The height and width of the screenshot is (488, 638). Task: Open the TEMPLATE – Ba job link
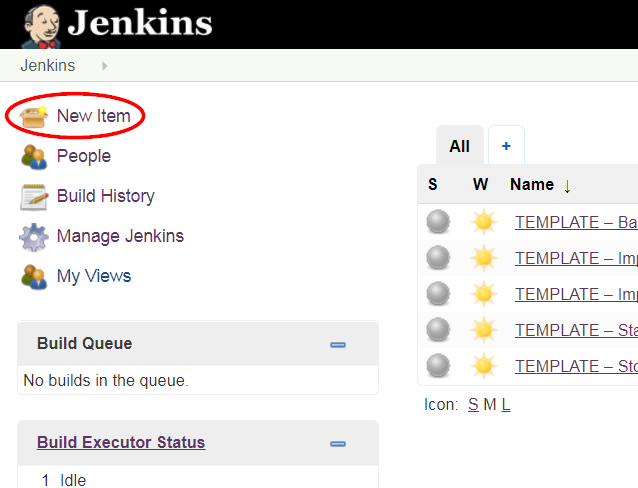click(576, 222)
